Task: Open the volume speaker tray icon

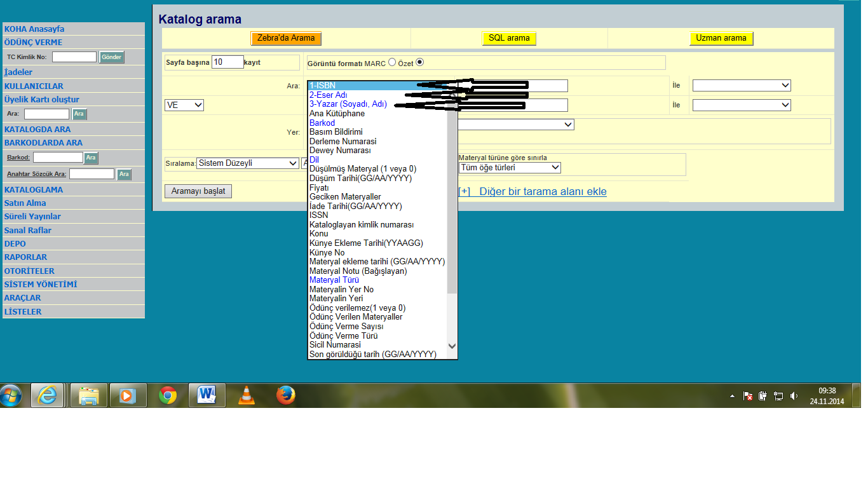Action: (x=794, y=396)
